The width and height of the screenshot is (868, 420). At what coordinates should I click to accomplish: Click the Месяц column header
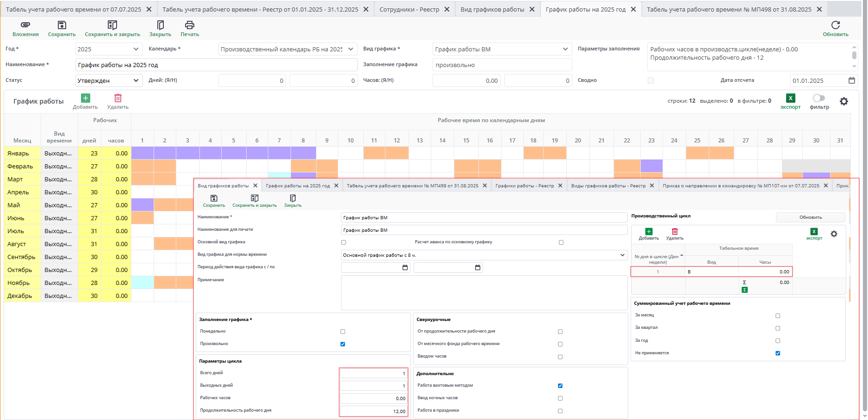point(22,140)
